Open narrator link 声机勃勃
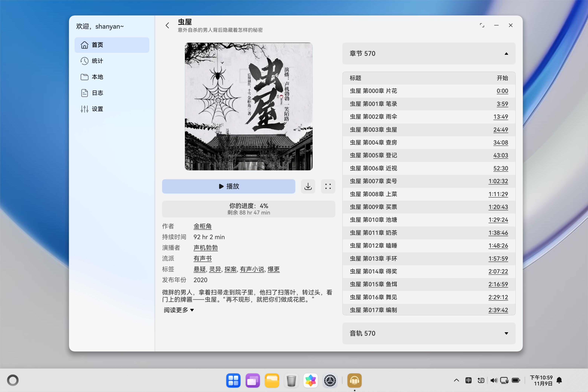Viewport: 588px width, 392px height. 205,248
